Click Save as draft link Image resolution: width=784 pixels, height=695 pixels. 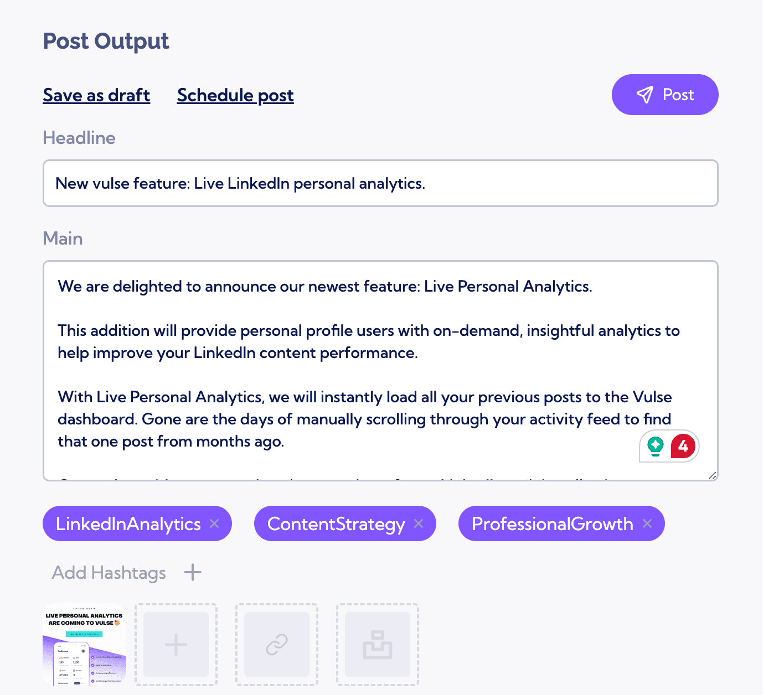click(96, 95)
